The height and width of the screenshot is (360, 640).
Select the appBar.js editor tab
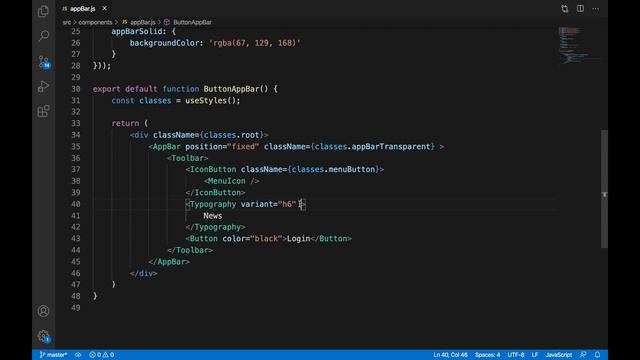[x=84, y=8]
